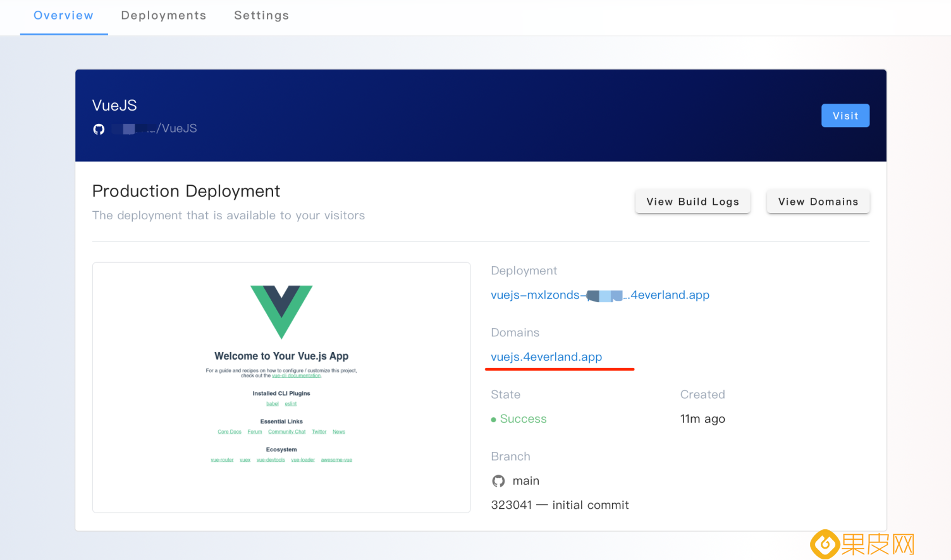Viewport: 951px width, 560px height.
Task: Click the blue Visit button
Action: [845, 116]
